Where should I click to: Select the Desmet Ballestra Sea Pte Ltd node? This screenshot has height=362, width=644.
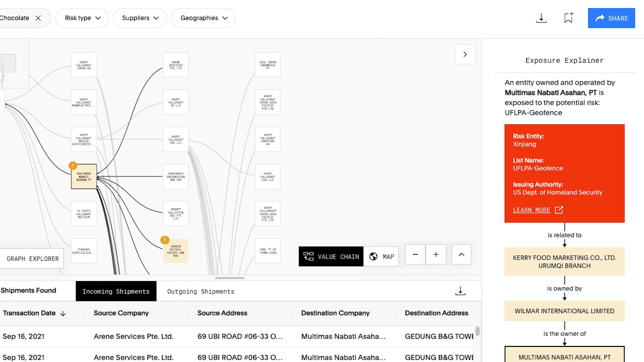(x=176, y=214)
